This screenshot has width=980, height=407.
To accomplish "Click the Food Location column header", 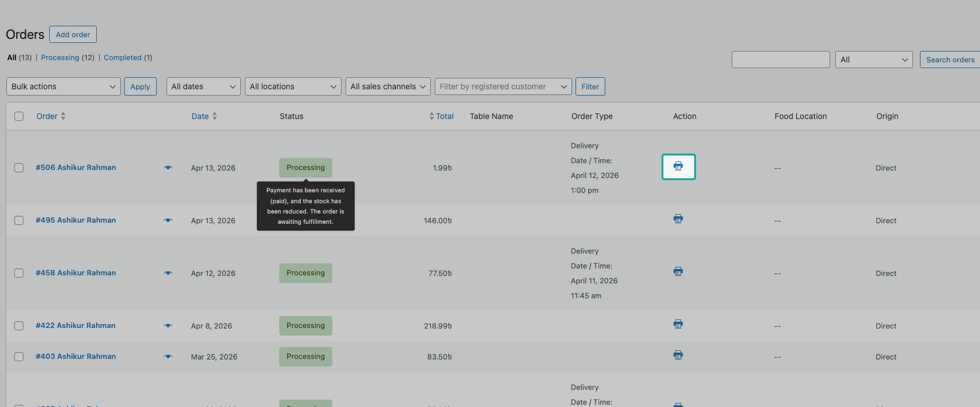I will (800, 116).
